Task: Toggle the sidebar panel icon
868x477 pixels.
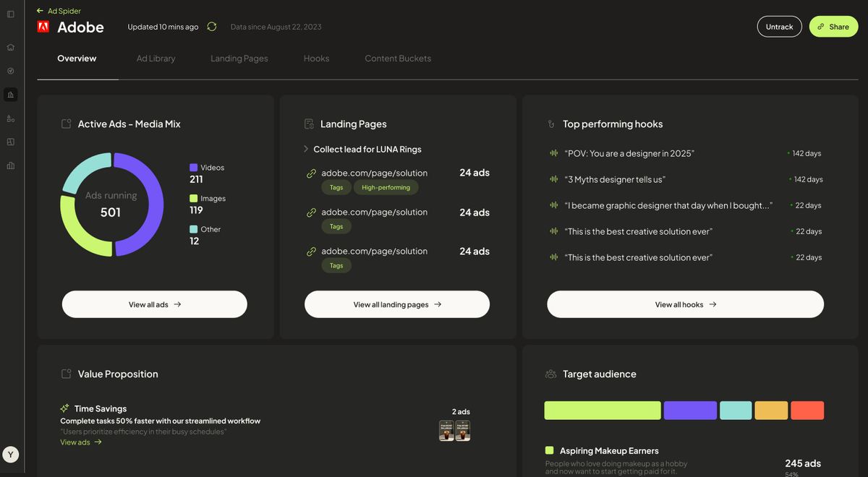Action: pyautogui.click(x=11, y=14)
